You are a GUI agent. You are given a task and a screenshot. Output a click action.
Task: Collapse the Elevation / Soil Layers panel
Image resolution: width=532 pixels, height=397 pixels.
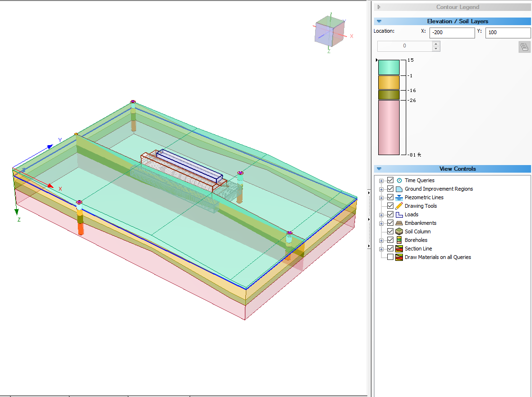[x=379, y=21]
